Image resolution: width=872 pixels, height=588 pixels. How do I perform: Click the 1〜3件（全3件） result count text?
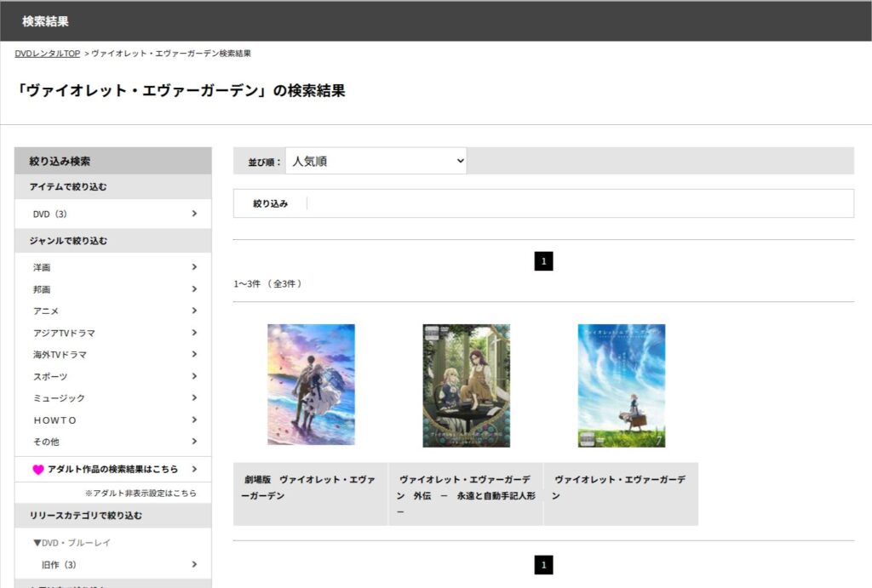pos(268,283)
